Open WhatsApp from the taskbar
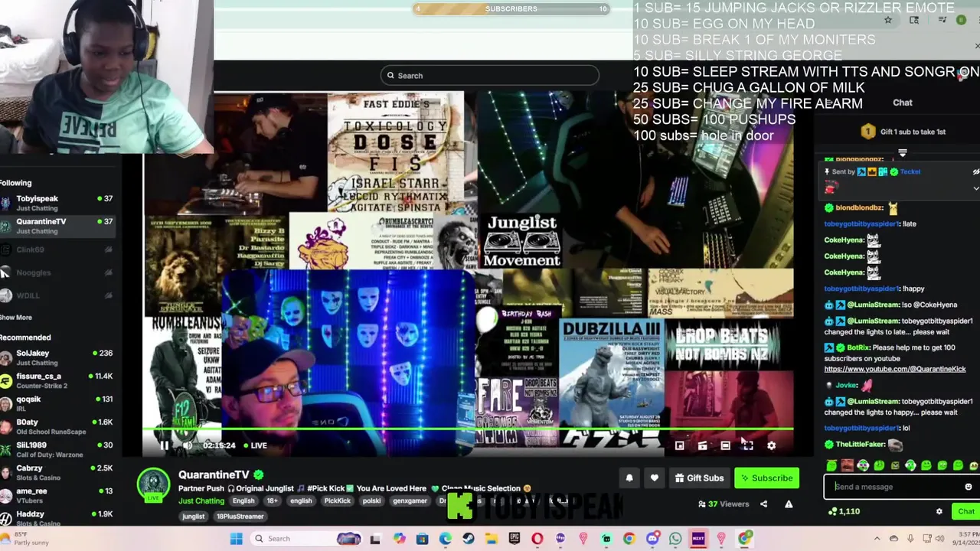980x551 pixels. pyautogui.click(x=675, y=539)
